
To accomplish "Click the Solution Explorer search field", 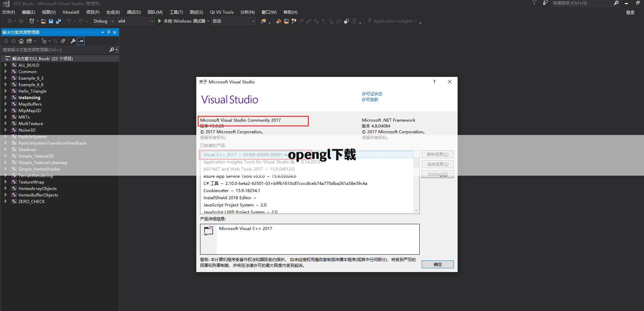I will (x=55, y=50).
